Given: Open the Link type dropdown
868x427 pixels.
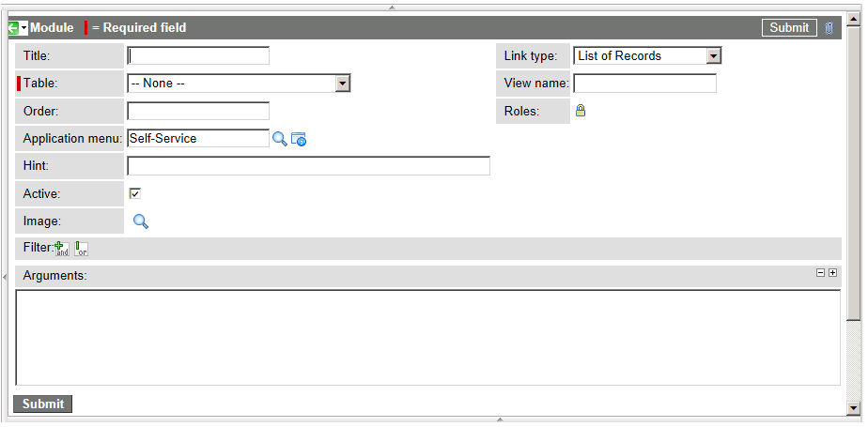Looking at the screenshot, I should (x=714, y=56).
